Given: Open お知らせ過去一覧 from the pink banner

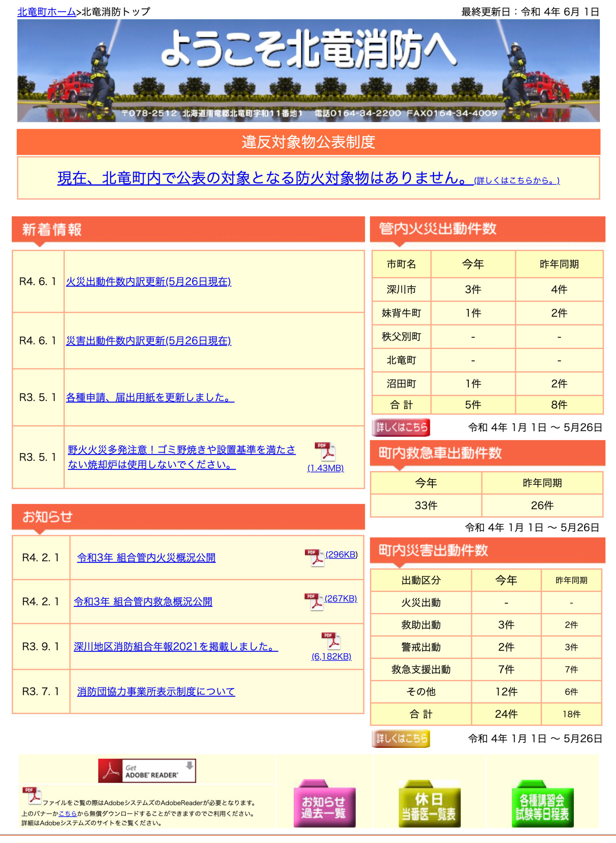Looking at the screenshot, I should coord(325,805).
